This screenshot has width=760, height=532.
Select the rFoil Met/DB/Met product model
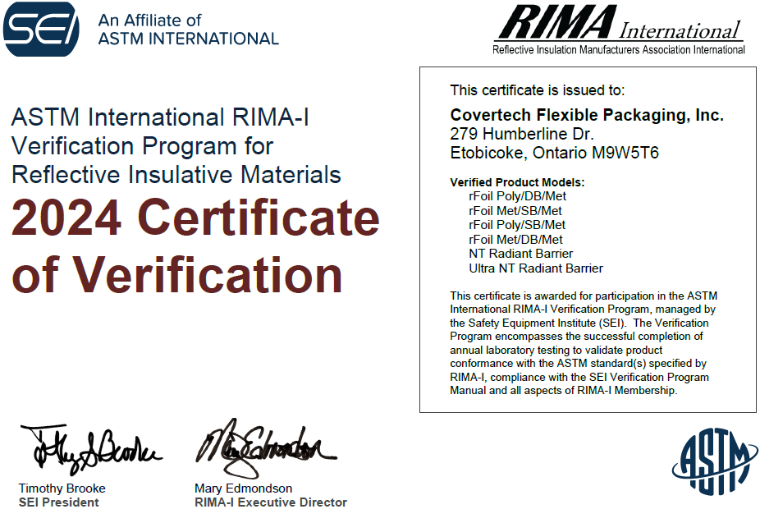tap(515, 239)
